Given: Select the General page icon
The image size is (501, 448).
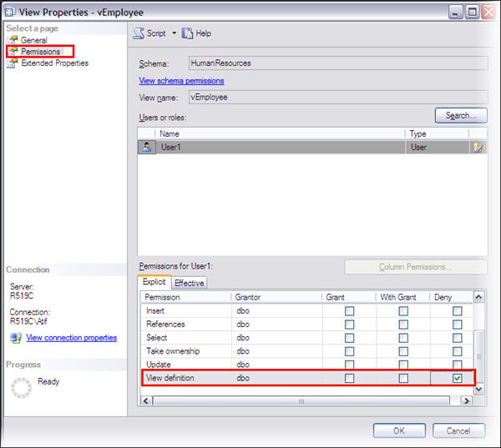Looking at the screenshot, I should 13,40.
